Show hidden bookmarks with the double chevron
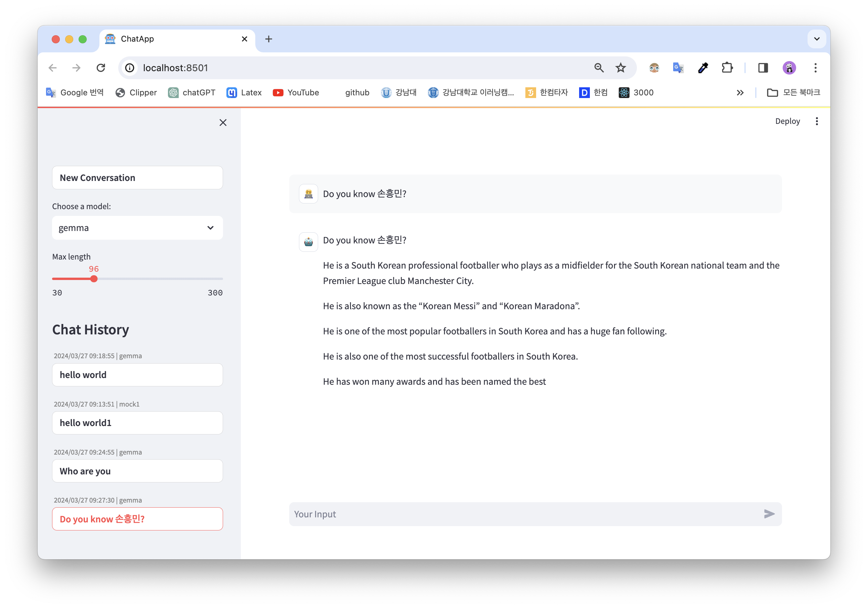The width and height of the screenshot is (868, 609). tap(740, 93)
